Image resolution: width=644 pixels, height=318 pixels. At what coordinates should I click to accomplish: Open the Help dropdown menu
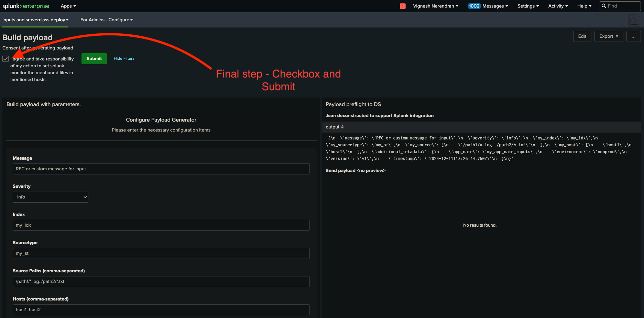click(584, 6)
